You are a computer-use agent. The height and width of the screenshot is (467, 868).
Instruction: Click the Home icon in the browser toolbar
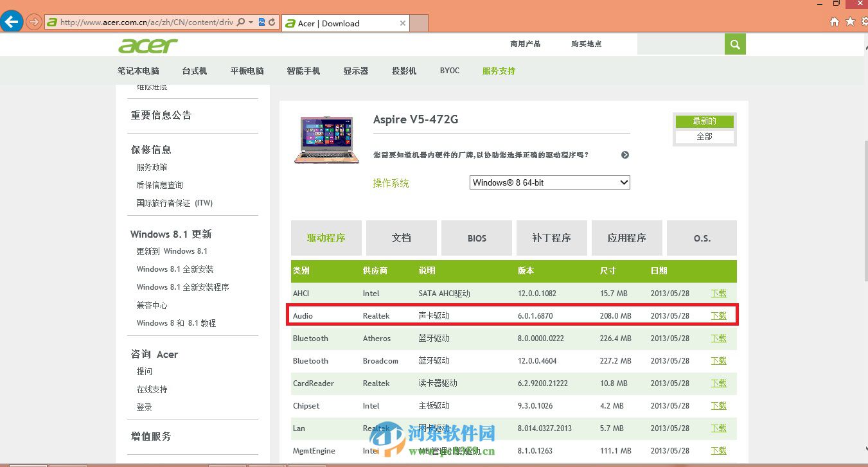(x=834, y=21)
